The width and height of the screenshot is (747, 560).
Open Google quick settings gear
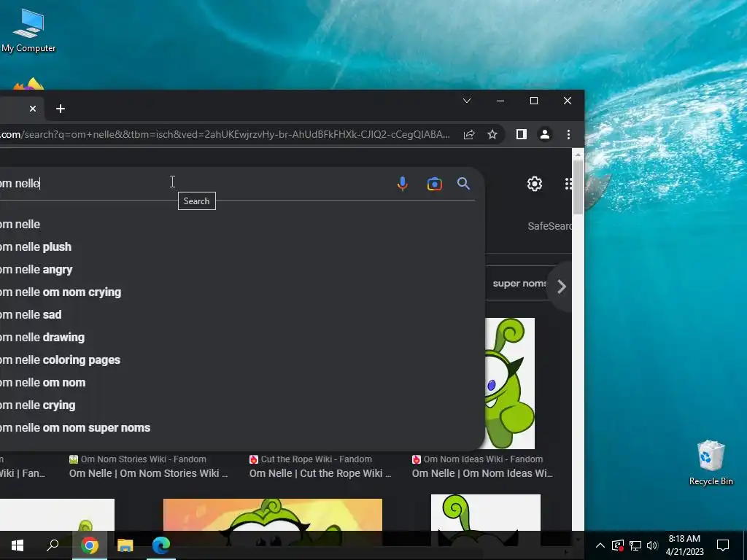[535, 184]
